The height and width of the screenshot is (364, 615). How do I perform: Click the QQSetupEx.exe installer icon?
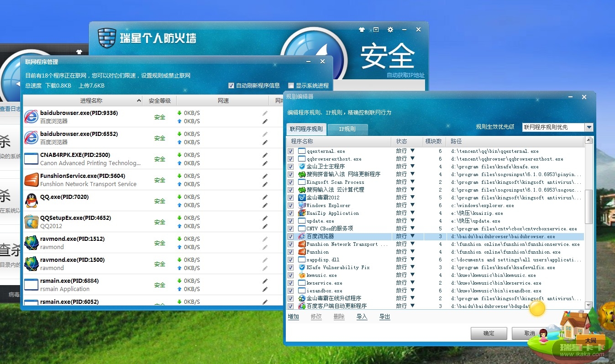tap(31, 222)
